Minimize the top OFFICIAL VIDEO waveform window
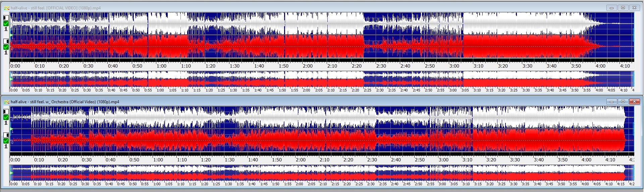This screenshot has width=644, height=192. pyautogui.click(x=611, y=8)
